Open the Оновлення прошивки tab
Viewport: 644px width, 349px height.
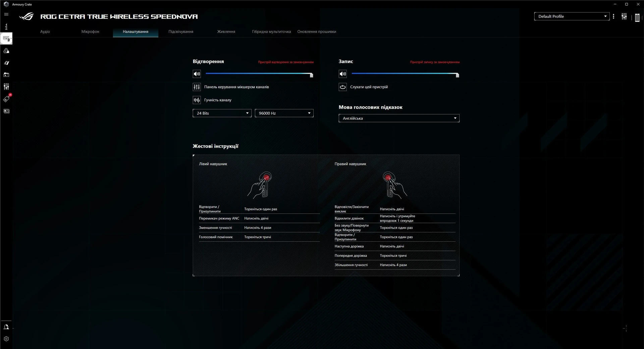(x=317, y=32)
